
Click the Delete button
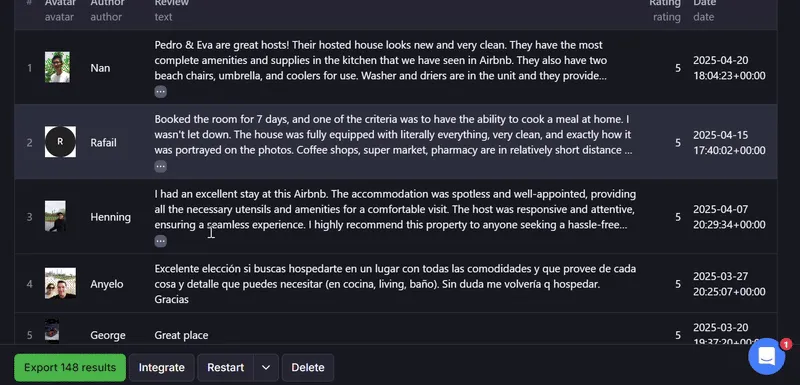(308, 368)
